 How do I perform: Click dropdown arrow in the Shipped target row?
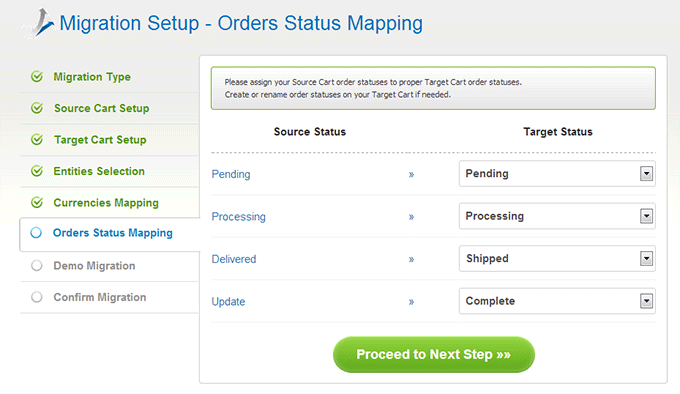point(646,259)
